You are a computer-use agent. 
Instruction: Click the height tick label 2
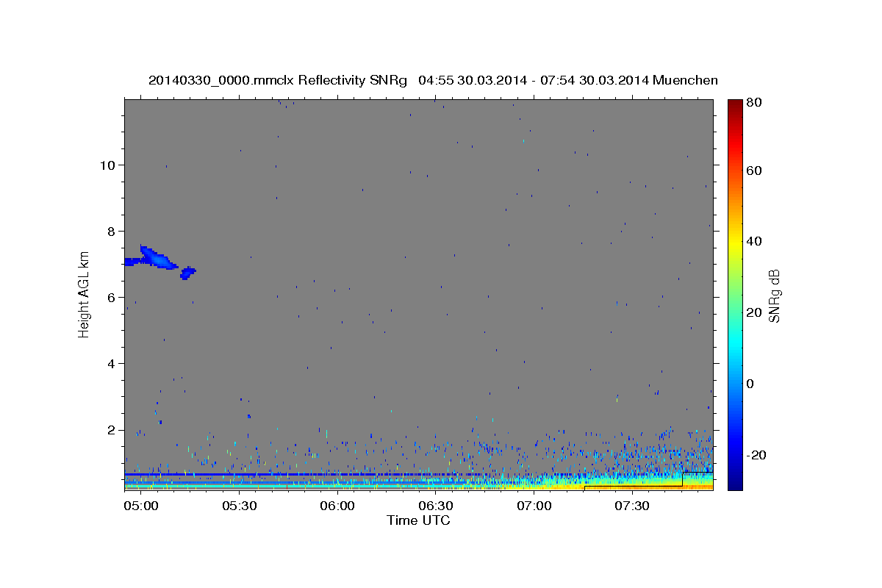coord(110,429)
